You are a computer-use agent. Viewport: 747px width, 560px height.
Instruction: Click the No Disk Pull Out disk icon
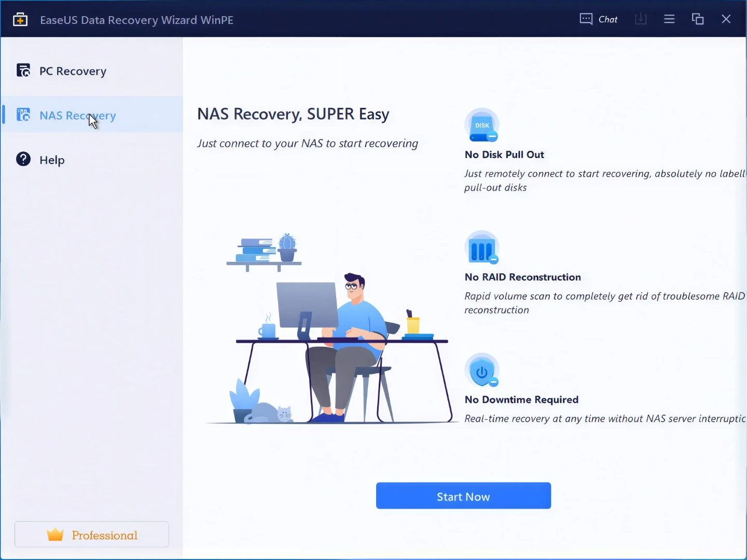(x=482, y=125)
